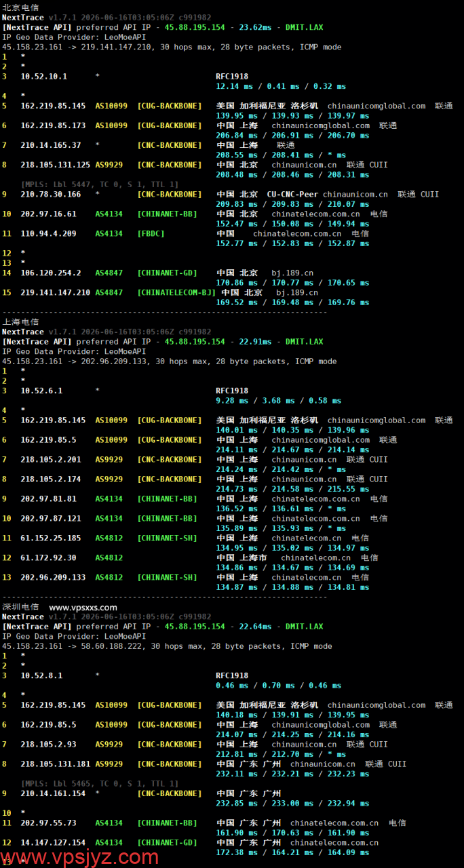464x868 pixels.
Task: Select latency 209.83 ms / 209.83 ms / 210.07 ms
Action: pyautogui.click(x=292, y=204)
